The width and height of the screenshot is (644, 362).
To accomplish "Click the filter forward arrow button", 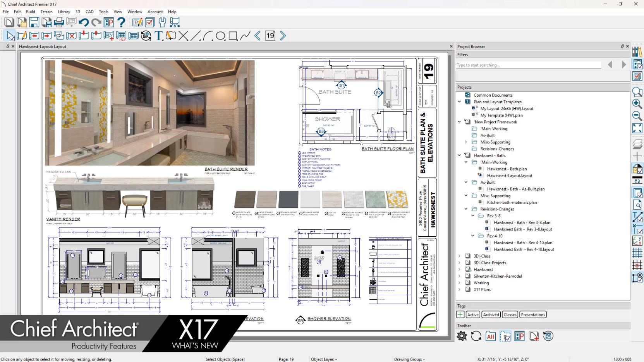I will tap(623, 65).
